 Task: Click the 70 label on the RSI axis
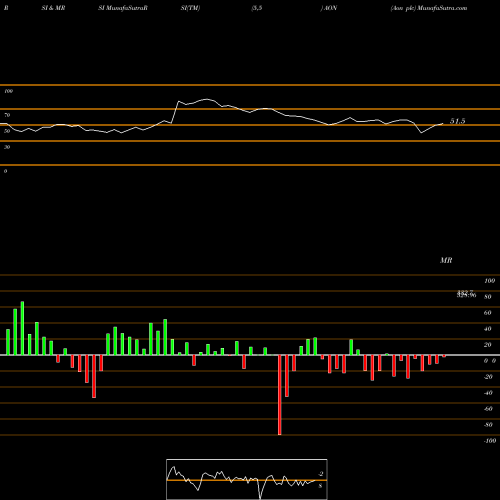7,115
